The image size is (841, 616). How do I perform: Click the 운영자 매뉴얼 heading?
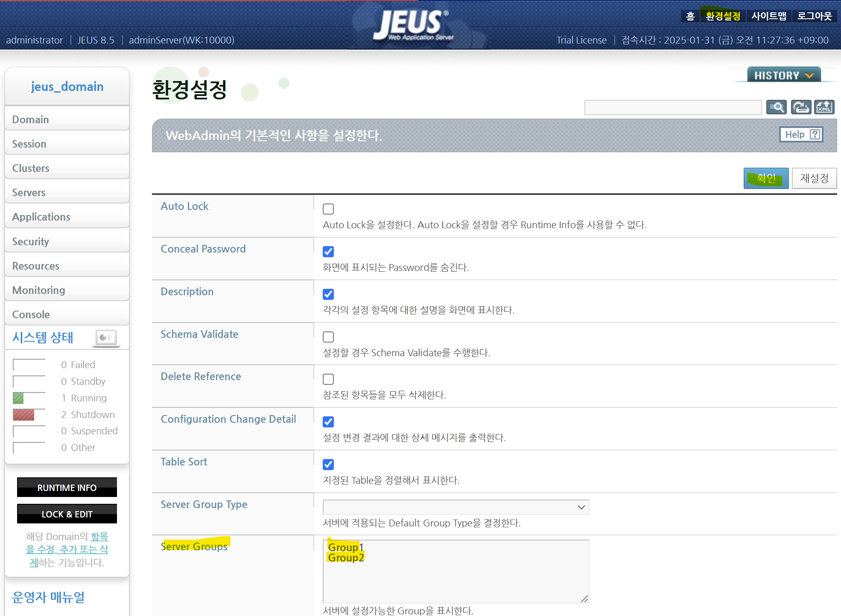coord(48,597)
